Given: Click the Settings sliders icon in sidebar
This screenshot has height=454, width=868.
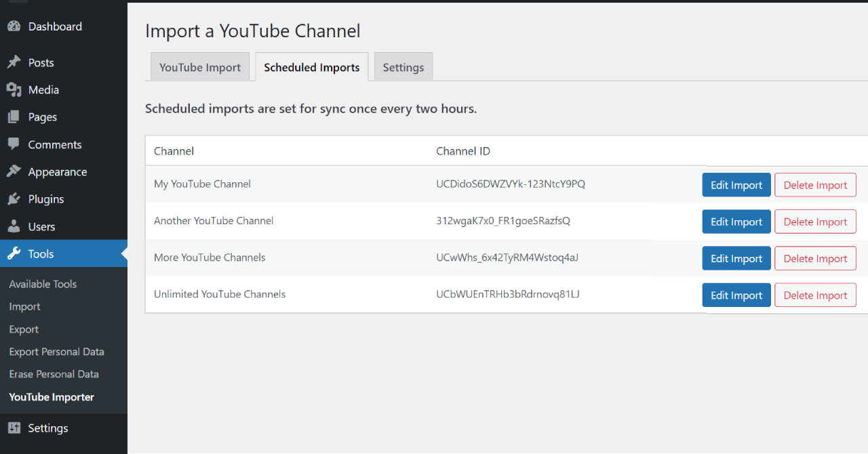Looking at the screenshot, I should coord(14,428).
